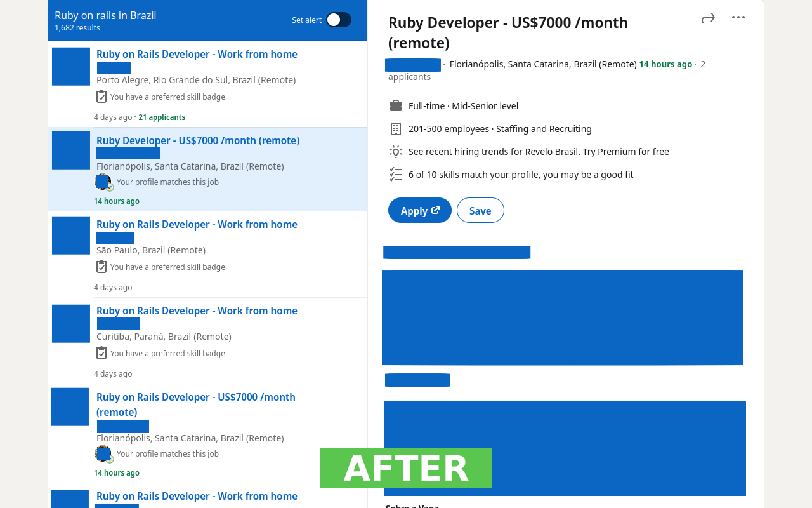This screenshot has width=812, height=508.
Task: Open the Porto Alegre Ruby on Rails Developer listing
Action: point(197,54)
